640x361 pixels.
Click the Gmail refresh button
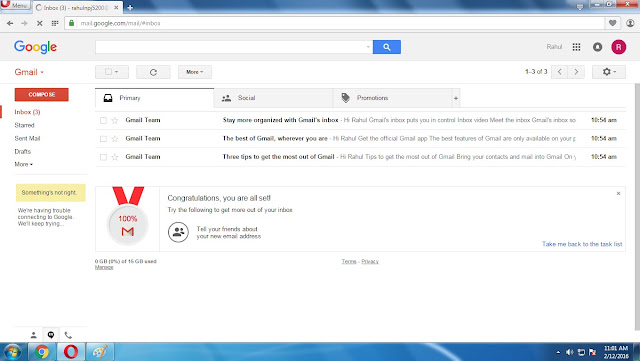pyautogui.click(x=153, y=72)
